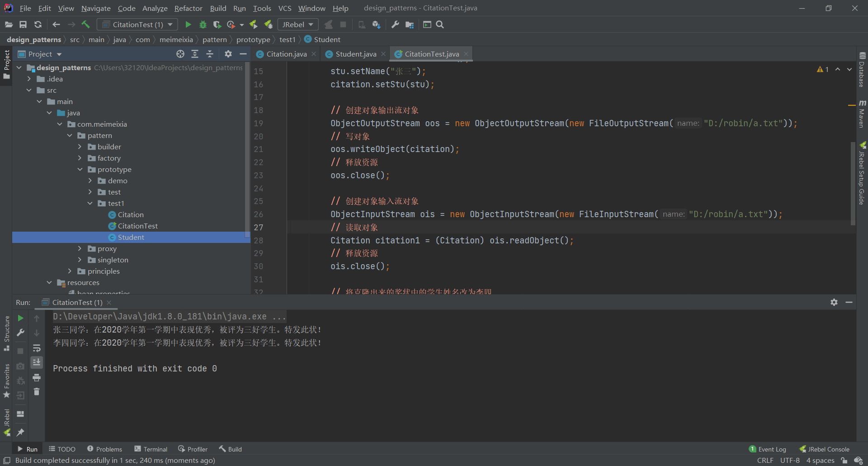
Task: Click the Open folder toolbar icon
Action: (9, 24)
